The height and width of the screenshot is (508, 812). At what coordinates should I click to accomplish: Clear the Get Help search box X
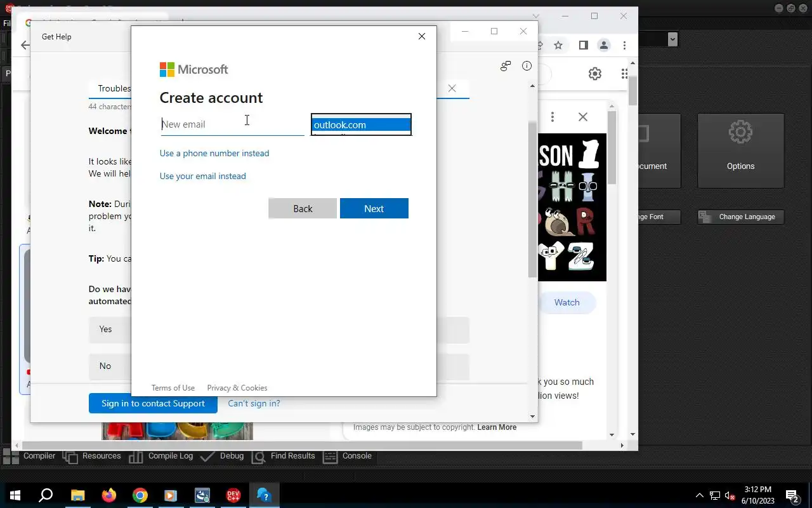coord(452,88)
